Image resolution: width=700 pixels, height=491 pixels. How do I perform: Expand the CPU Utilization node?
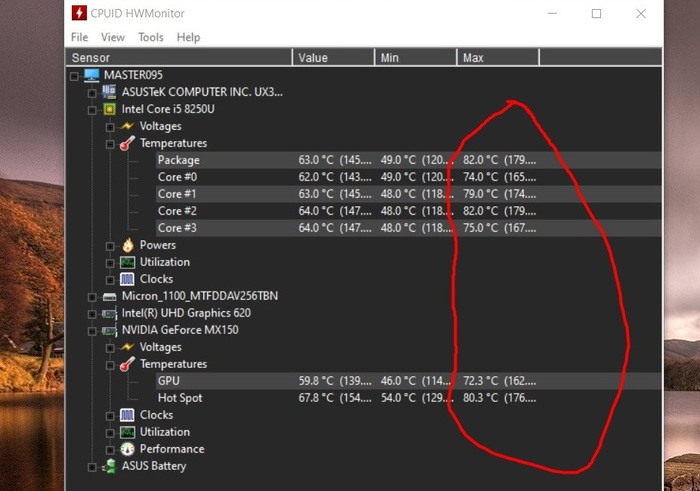(110, 263)
